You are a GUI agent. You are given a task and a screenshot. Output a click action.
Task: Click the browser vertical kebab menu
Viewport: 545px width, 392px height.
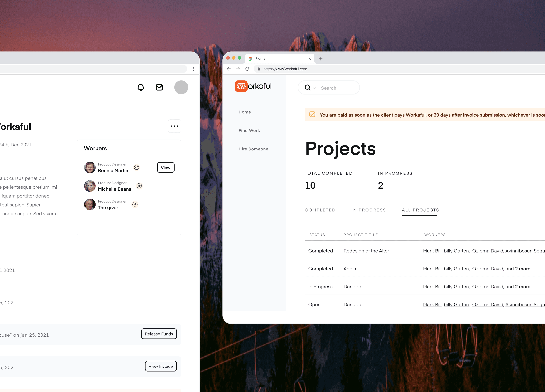[x=193, y=69]
